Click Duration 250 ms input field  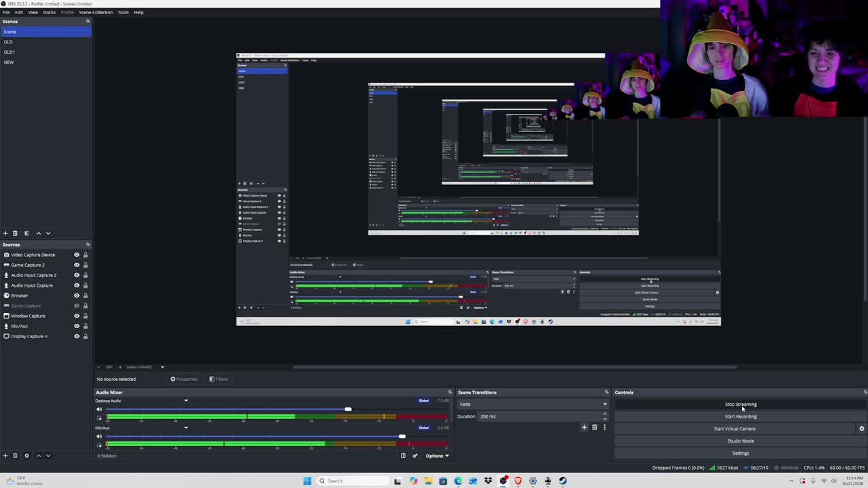pos(539,416)
